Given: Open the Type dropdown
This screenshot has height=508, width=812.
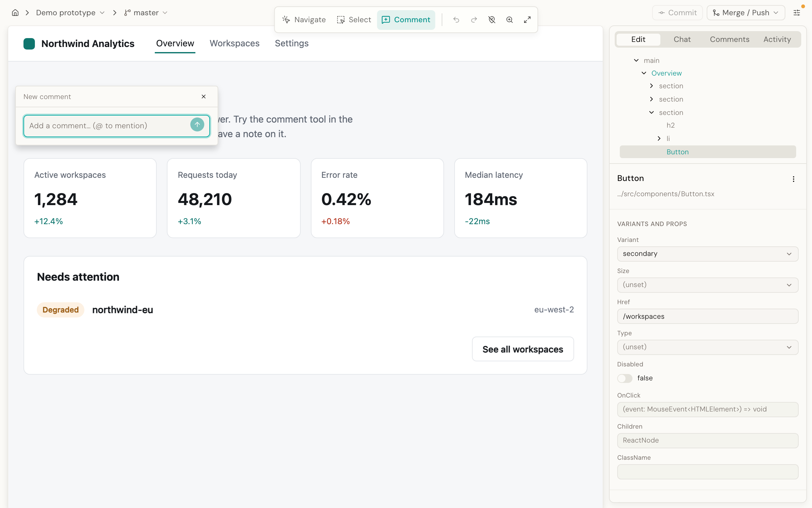Looking at the screenshot, I should tap(708, 347).
